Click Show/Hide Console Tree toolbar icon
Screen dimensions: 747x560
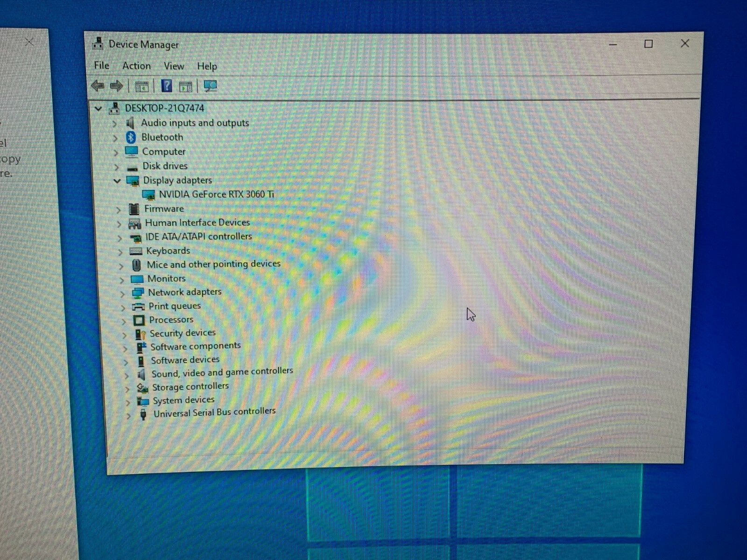pos(141,86)
